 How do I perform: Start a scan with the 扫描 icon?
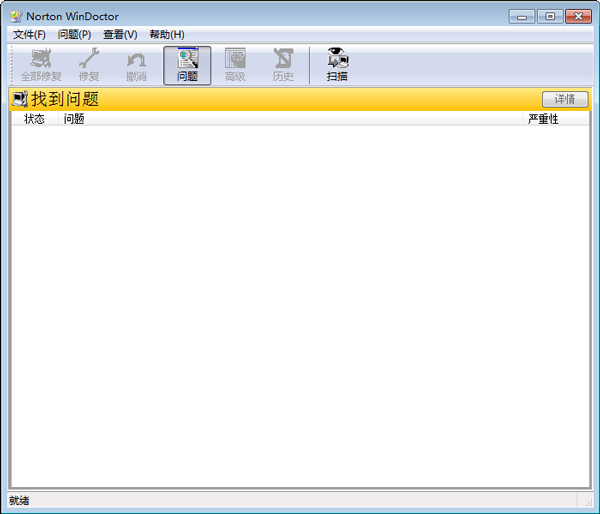(x=337, y=65)
